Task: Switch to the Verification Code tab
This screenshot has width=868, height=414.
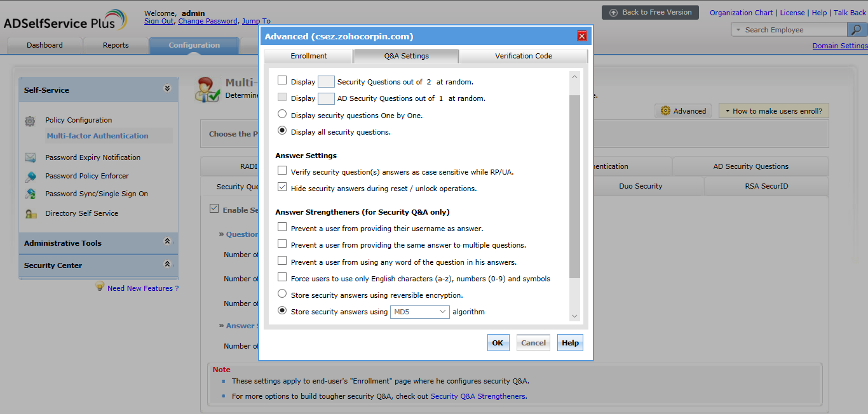Action: point(524,56)
